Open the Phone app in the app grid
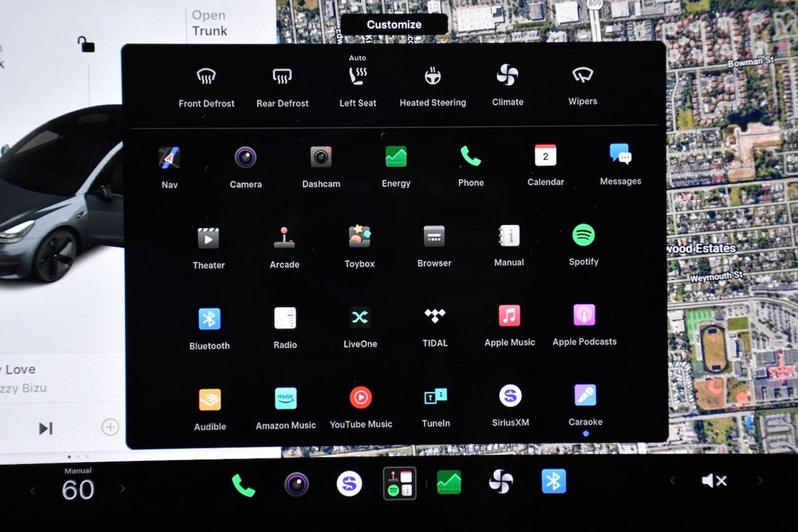The height and width of the screenshot is (532, 798). tap(471, 165)
